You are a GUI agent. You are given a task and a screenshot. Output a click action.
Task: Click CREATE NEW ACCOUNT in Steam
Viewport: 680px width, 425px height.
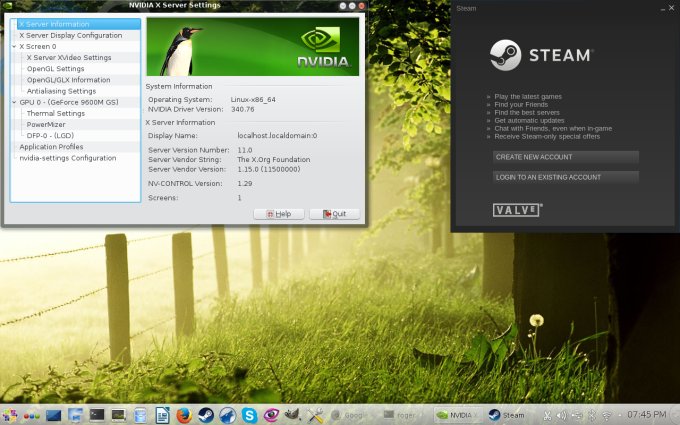pyautogui.click(x=566, y=157)
